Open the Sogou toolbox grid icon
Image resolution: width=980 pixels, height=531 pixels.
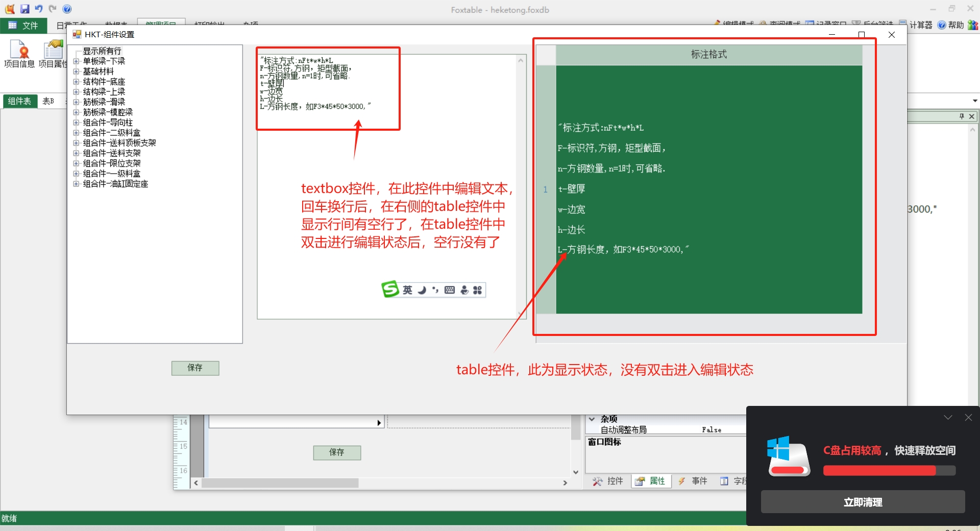[477, 290]
